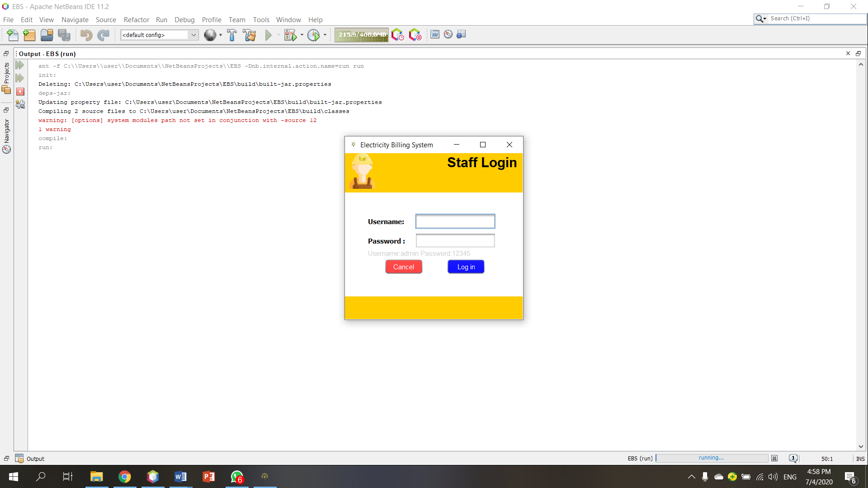Screen dimensions: 868x488
Task: Focus the Username input field
Action: coord(455,221)
